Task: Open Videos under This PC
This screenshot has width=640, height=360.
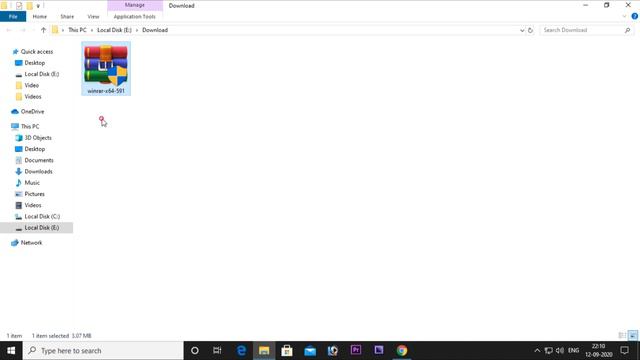Action: pyautogui.click(x=33, y=205)
